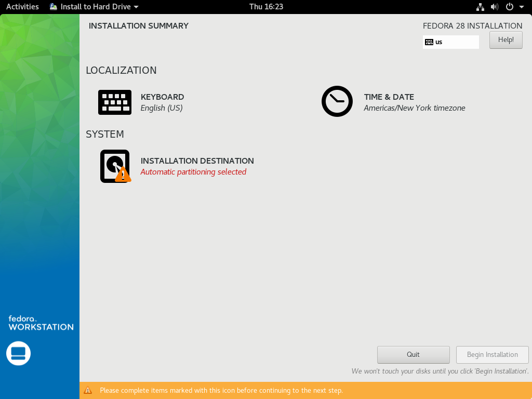Click the Begin Installation button

tap(493, 354)
